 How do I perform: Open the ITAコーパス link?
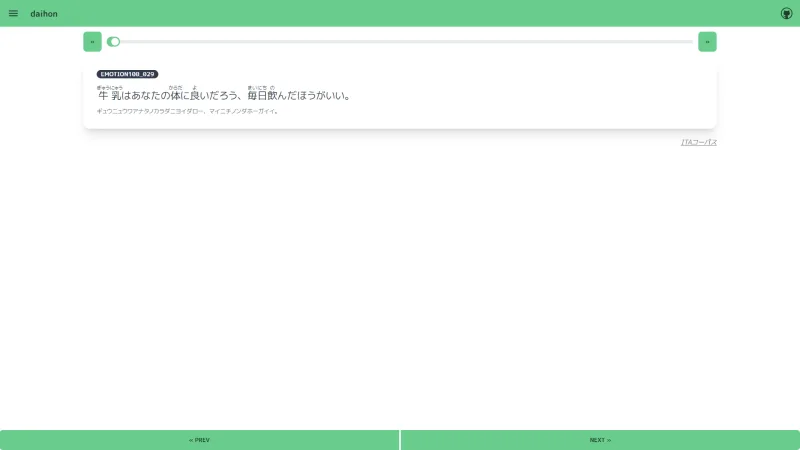pyautogui.click(x=698, y=142)
